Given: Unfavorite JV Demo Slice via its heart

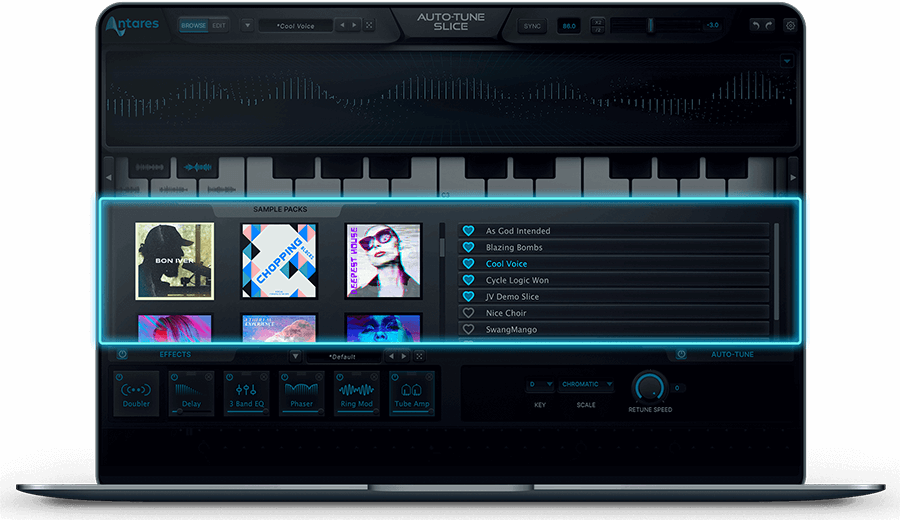Looking at the screenshot, I should pos(468,297).
